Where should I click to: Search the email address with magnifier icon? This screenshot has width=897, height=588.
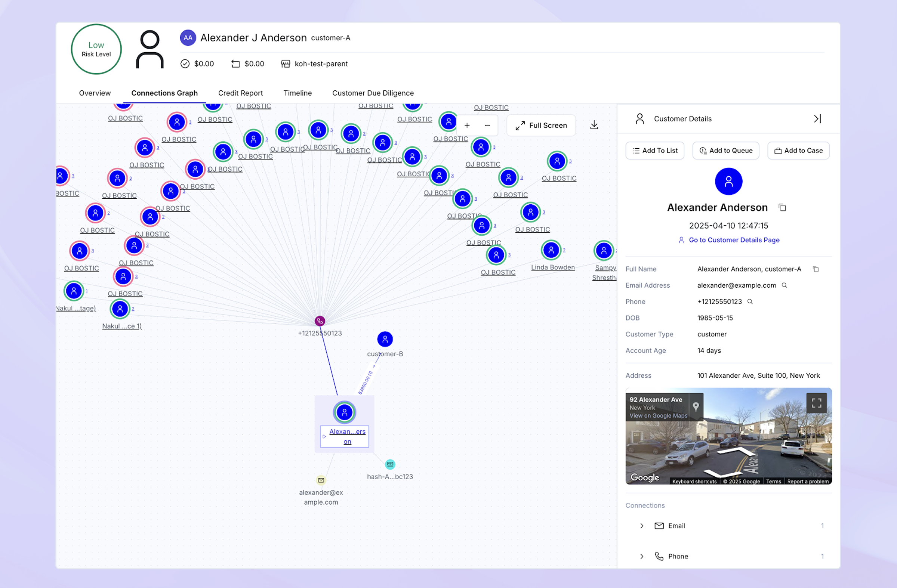(x=784, y=285)
